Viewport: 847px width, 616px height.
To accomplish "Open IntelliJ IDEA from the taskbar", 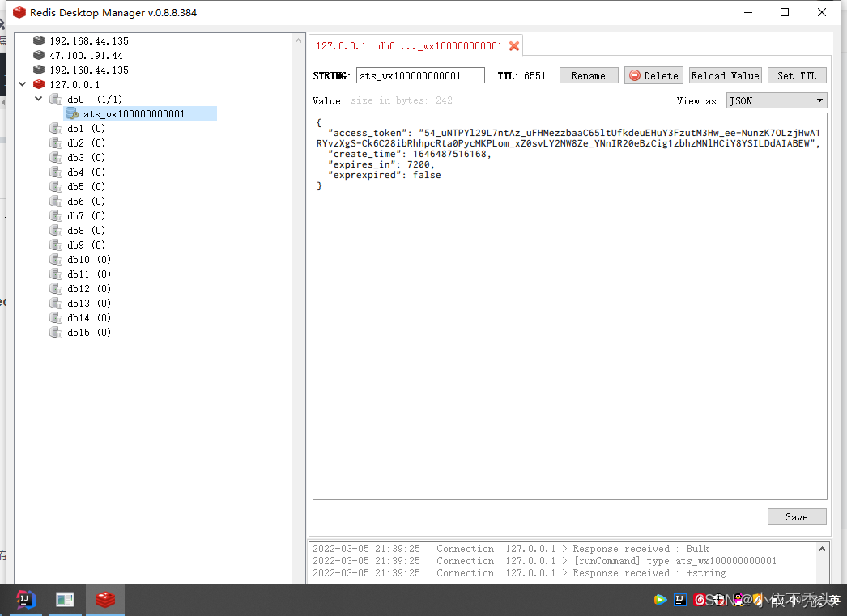I will 25,599.
